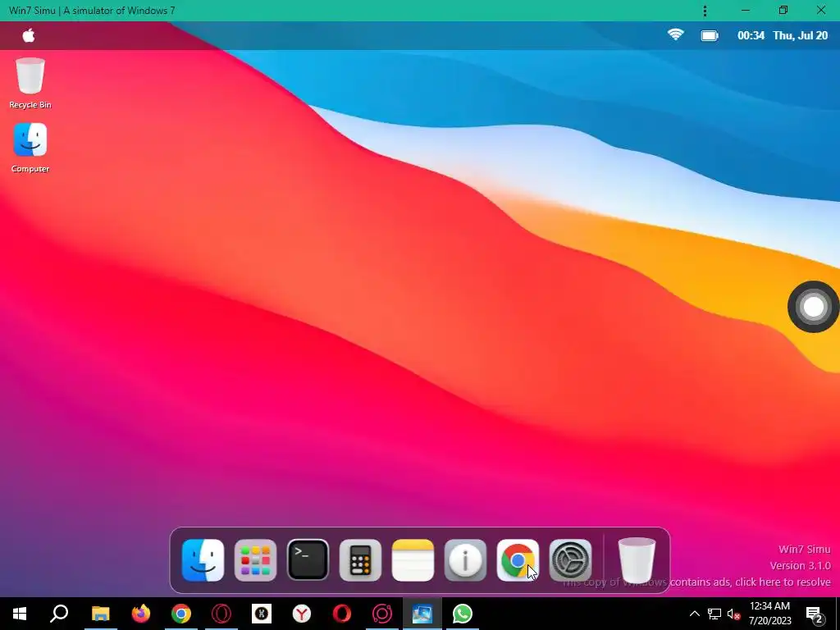Open File Explorer from the taskbar

pyautogui.click(x=100, y=614)
